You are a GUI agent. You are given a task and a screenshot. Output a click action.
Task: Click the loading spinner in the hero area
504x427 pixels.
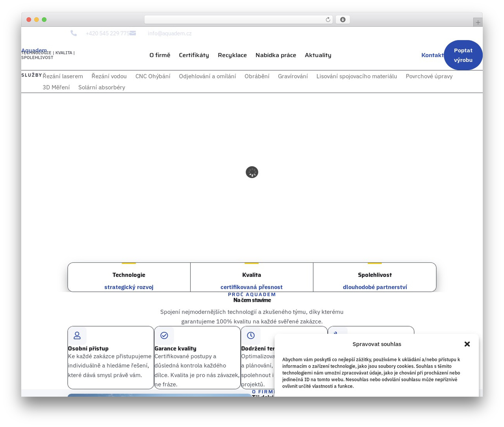point(252,172)
